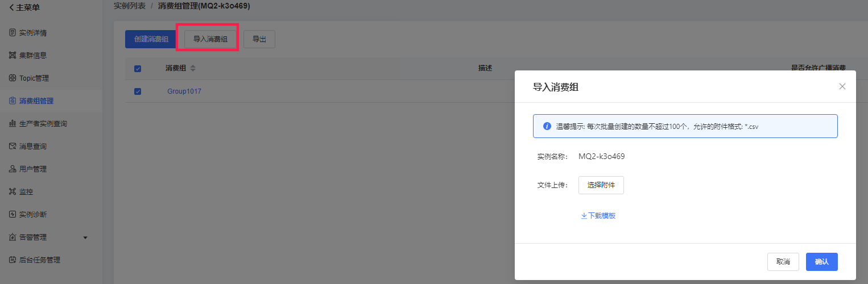Click the 温馨提示 notice text
868x284 pixels.
pyautogui.click(x=657, y=126)
